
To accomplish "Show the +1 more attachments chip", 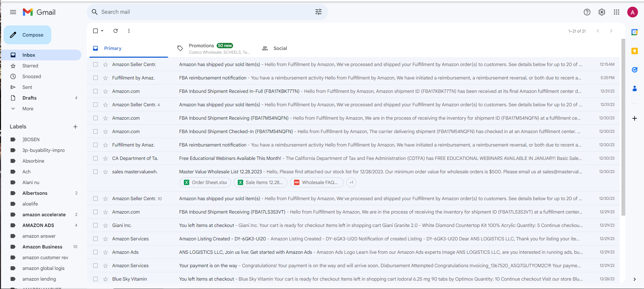I will tap(351, 182).
